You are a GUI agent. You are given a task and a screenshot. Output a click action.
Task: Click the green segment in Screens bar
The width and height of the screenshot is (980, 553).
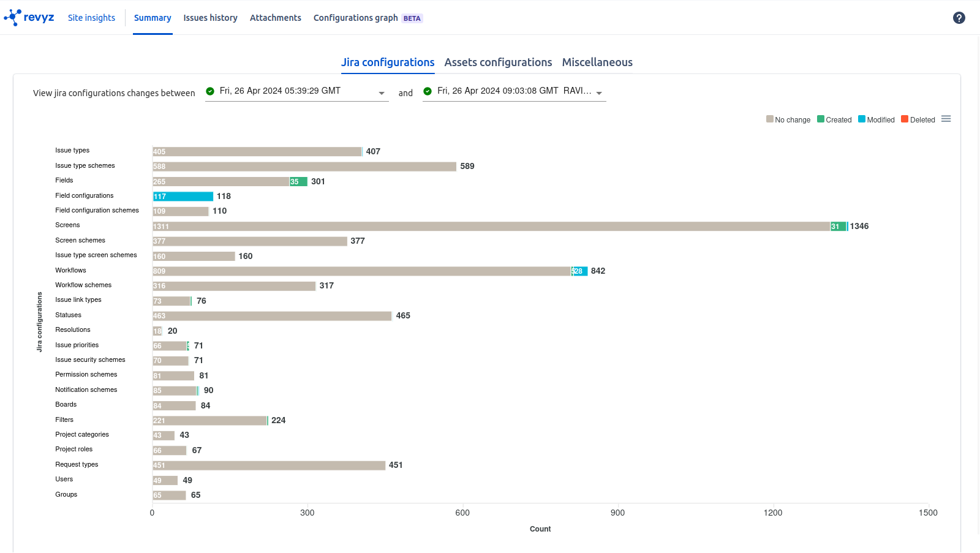(x=838, y=226)
